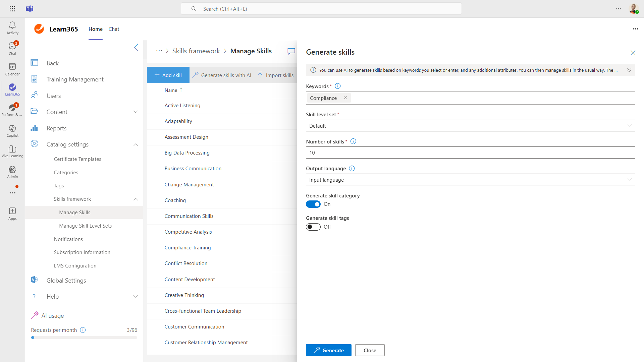Image resolution: width=644 pixels, height=362 pixels.
Task: Click the Number of skills input field
Action: coord(470,153)
